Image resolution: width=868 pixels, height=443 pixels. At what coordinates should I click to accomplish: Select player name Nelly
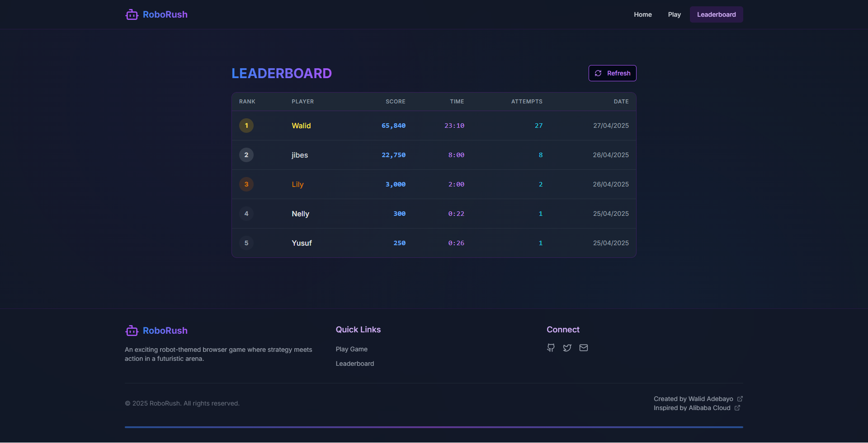[300, 214]
